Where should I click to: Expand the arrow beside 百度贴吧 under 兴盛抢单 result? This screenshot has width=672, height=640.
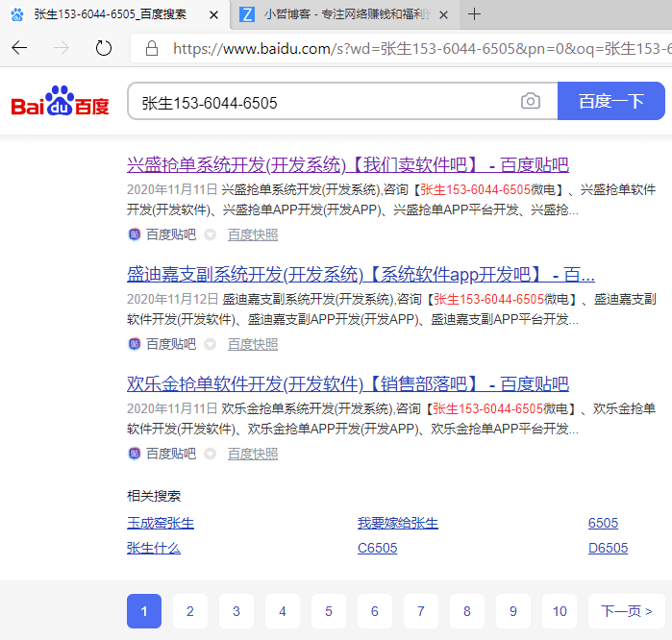coord(210,234)
